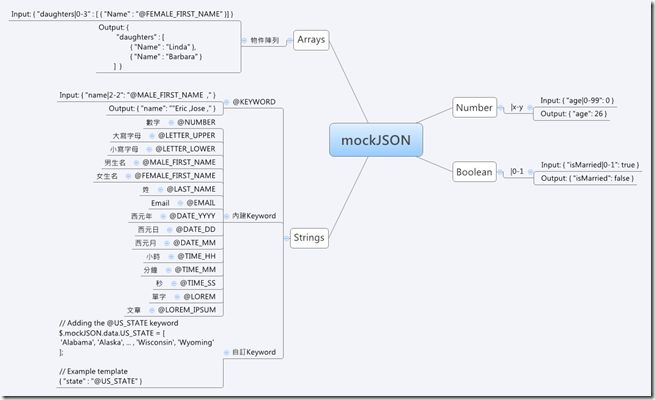Image resolution: width=655 pixels, height=400 pixels.
Task: Collapse the Arrays branch using its circle
Action: (x=289, y=41)
